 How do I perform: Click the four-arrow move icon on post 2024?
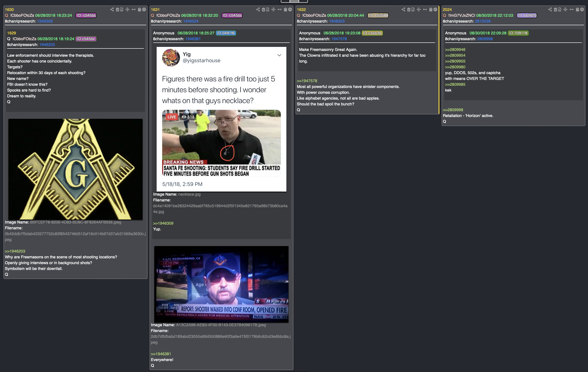[565, 10]
